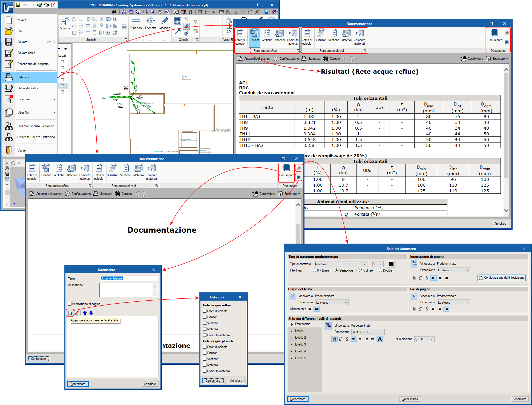The height and width of the screenshot is (405, 532).
Task: Check Verifiche under Rete acque reflue in Relazioni
Action: point(205,323)
